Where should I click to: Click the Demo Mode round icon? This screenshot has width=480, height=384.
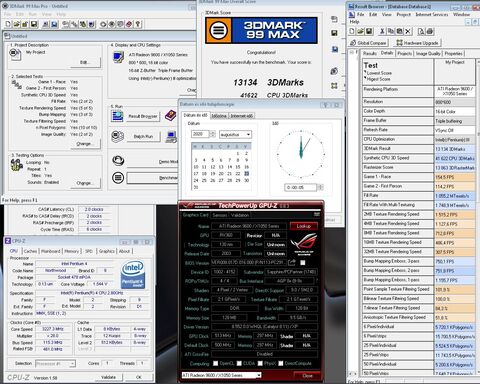point(118,161)
